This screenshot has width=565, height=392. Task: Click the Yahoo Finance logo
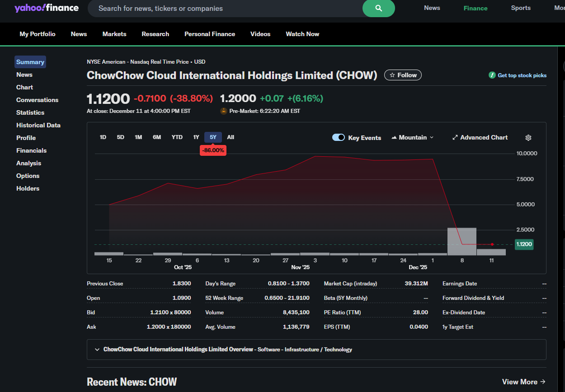coord(47,8)
